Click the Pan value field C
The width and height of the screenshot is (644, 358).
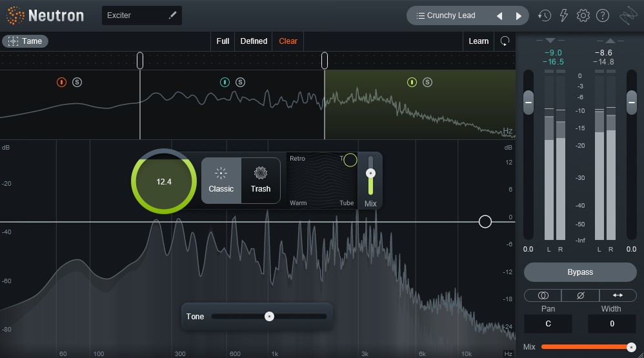(548, 324)
